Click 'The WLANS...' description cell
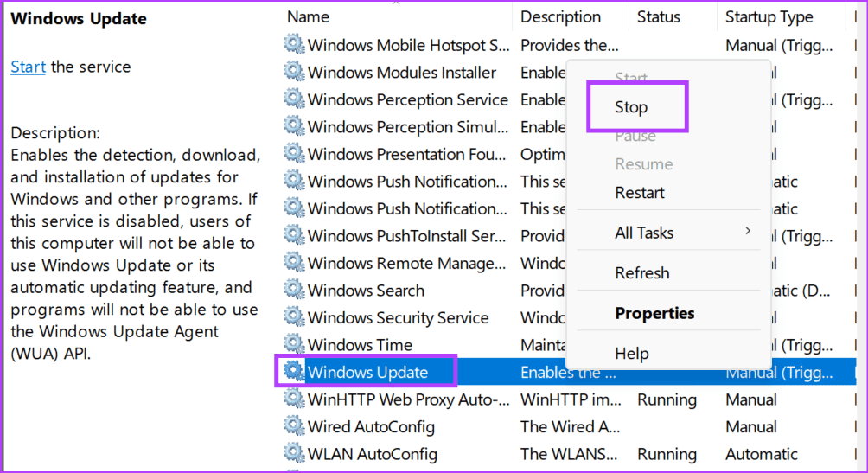The width and height of the screenshot is (868, 473). (x=569, y=454)
